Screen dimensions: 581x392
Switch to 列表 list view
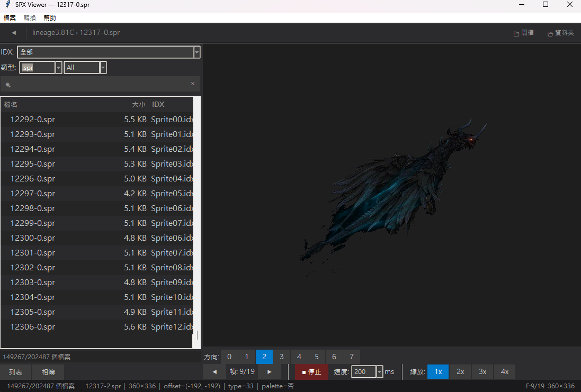click(15, 372)
